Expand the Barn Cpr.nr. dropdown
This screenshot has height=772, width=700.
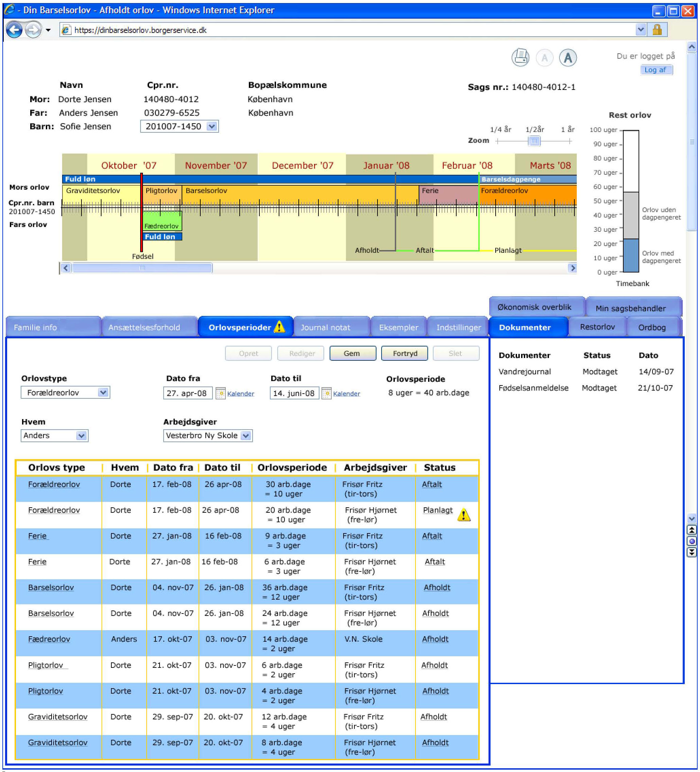211,126
